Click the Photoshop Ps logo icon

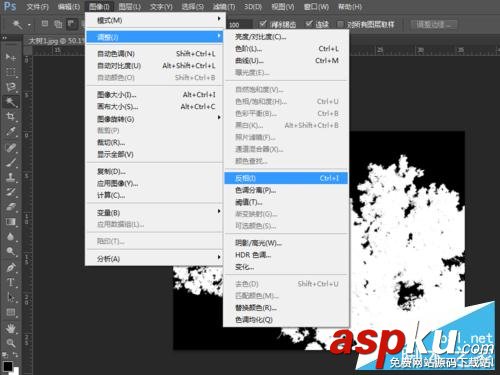pyautogui.click(x=10, y=6)
